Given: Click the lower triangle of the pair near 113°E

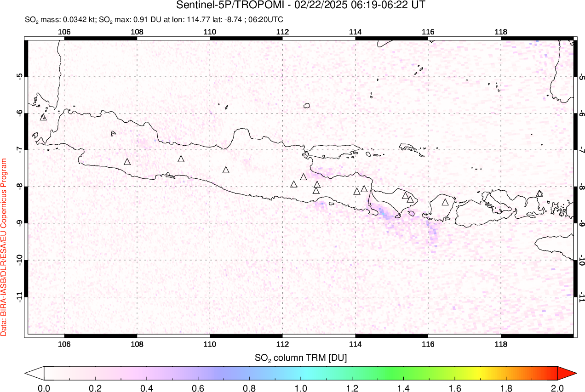Looking at the screenshot, I should [x=316, y=190].
